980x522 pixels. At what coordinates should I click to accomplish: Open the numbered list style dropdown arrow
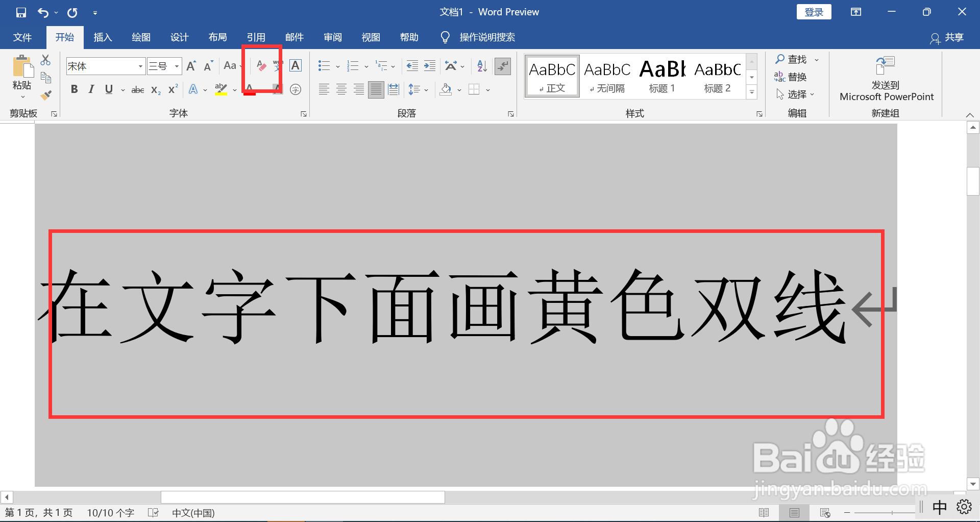366,66
